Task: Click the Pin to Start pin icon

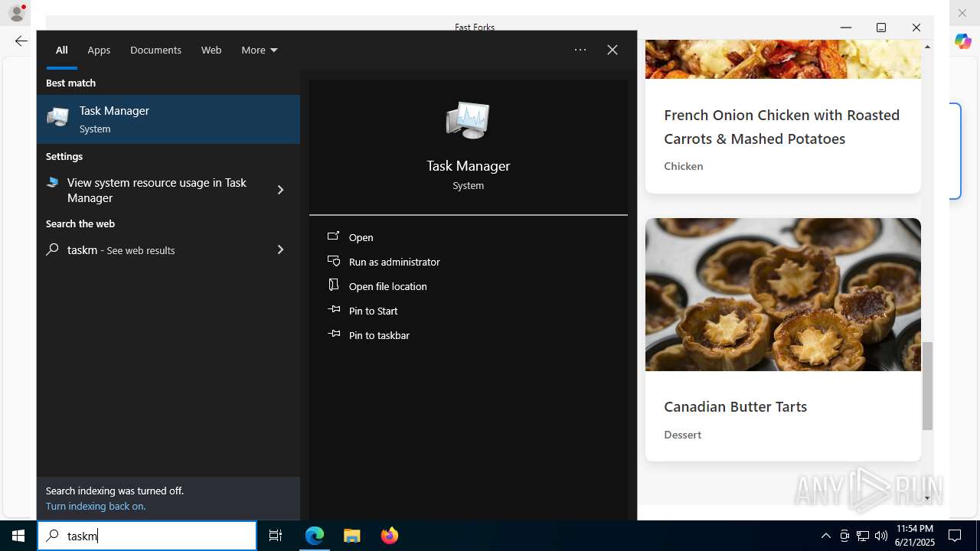Action: point(334,310)
